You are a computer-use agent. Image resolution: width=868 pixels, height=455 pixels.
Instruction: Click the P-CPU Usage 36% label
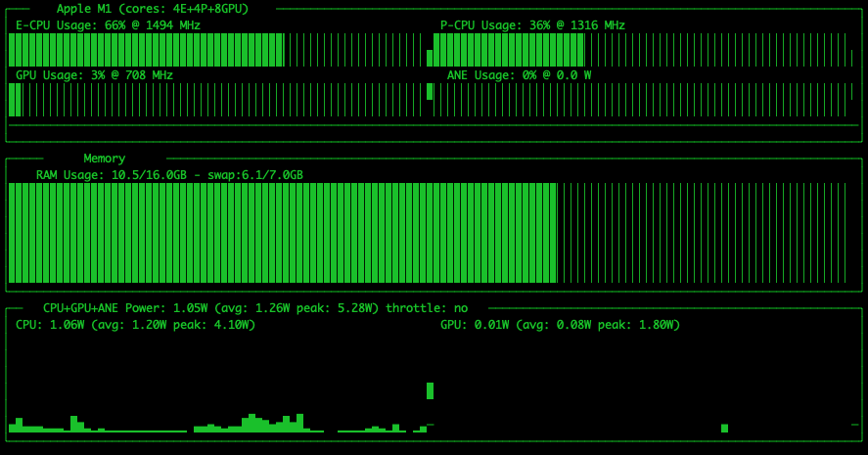pyautogui.click(x=532, y=25)
